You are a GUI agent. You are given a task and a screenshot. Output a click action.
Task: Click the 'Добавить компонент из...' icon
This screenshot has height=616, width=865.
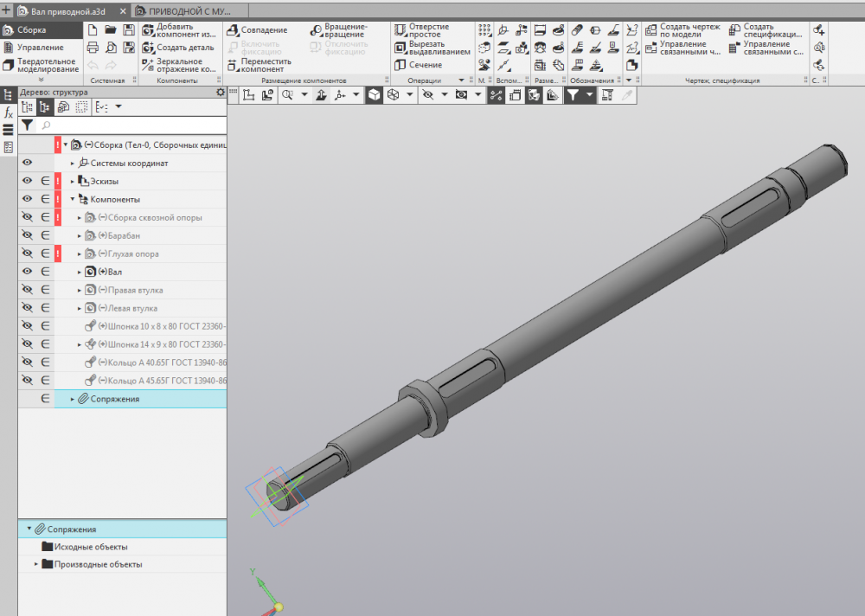pos(148,29)
